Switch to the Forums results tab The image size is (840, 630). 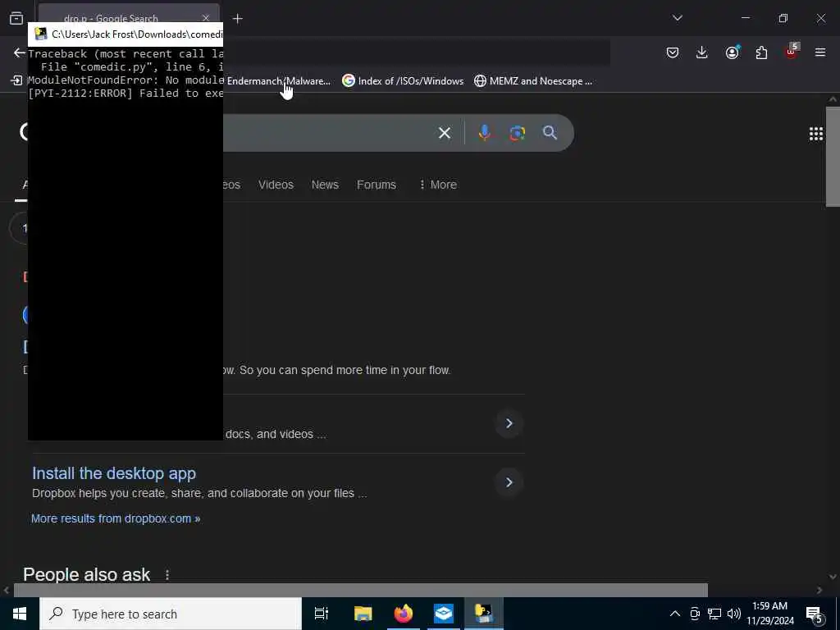(376, 185)
